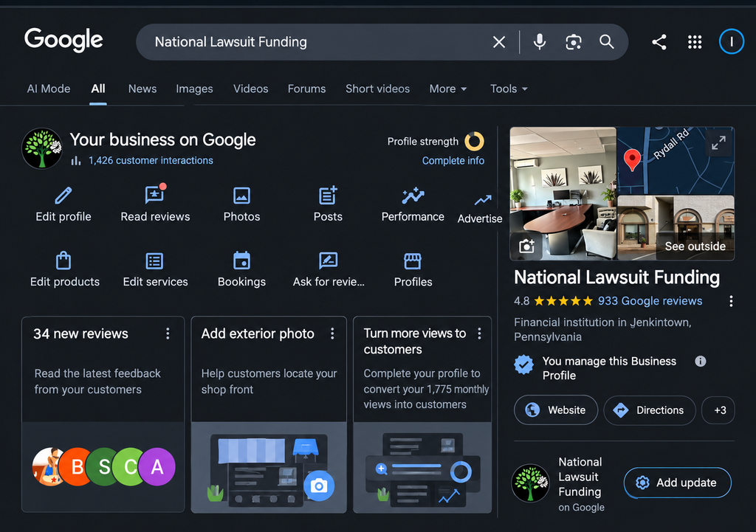This screenshot has width=756, height=532.
Task: Click the magnifying glass search icon
Action: (607, 42)
